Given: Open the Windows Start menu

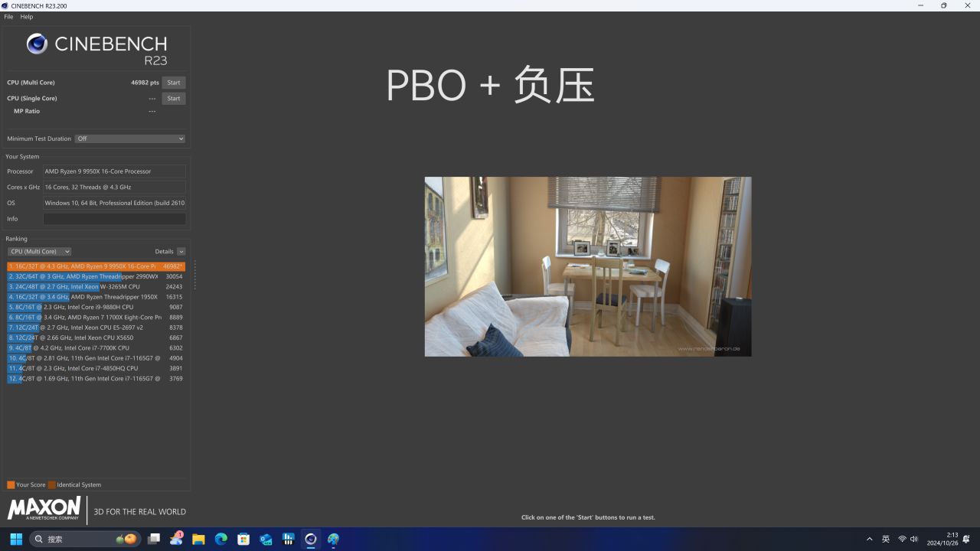Looking at the screenshot, I should pyautogui.click(x=16, y=539).
